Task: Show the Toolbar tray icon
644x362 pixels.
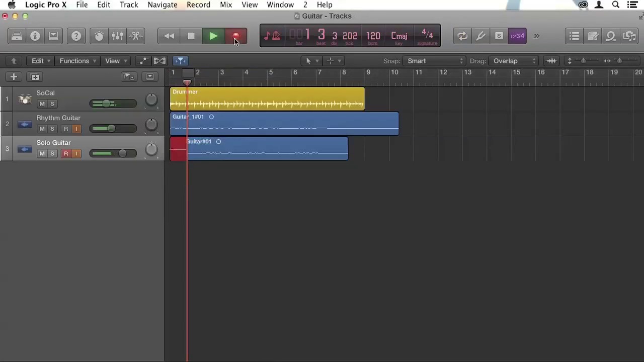Action: pos(53,36)
